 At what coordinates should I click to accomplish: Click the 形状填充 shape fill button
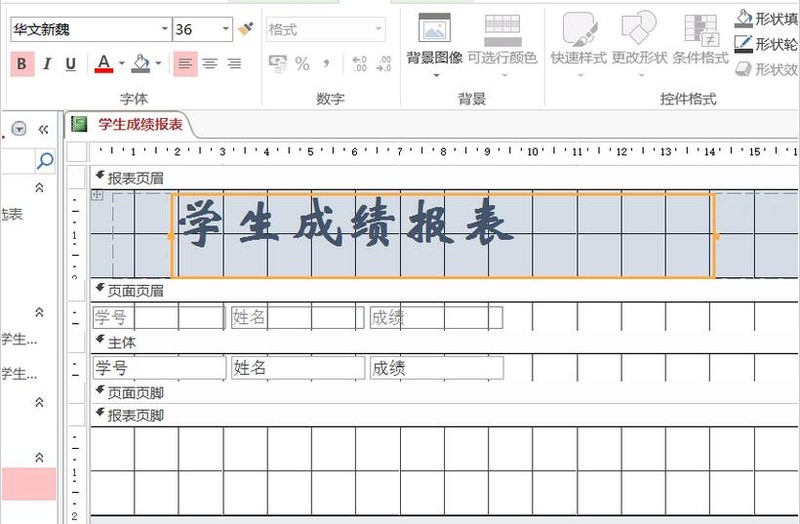pos(766,18)
